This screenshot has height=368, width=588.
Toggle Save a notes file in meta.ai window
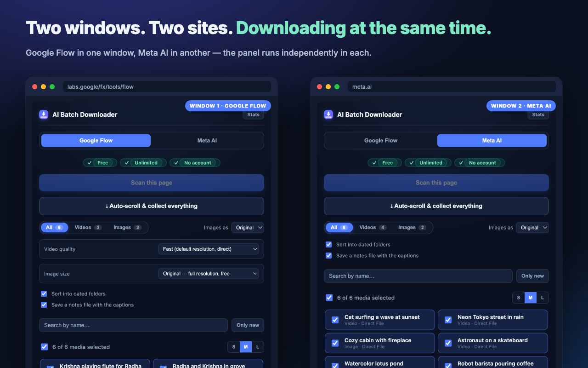click(x=328, y=256)
